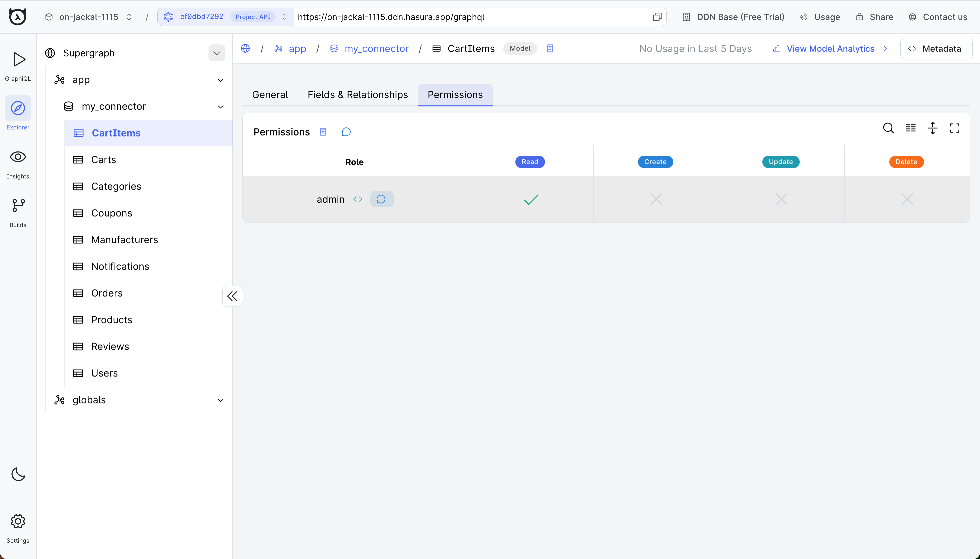
Task: Click the collapse rows vertical icon
Action: (932, 128)
